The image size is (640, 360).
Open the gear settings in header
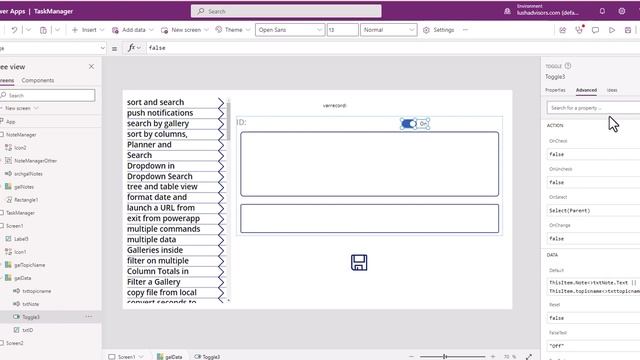click(622, 11)
